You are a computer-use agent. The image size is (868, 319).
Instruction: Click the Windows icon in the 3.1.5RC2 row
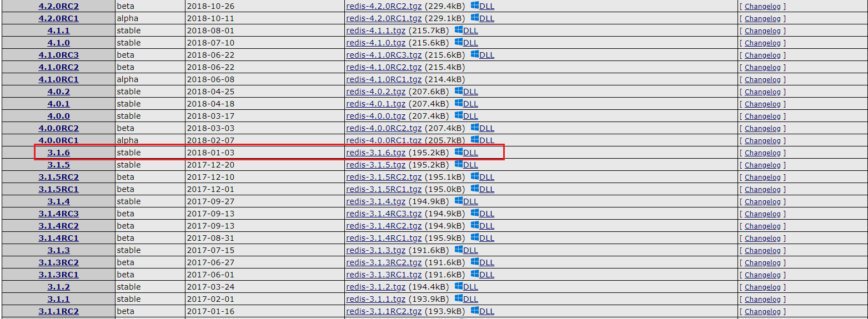click(x=475, y=176)
